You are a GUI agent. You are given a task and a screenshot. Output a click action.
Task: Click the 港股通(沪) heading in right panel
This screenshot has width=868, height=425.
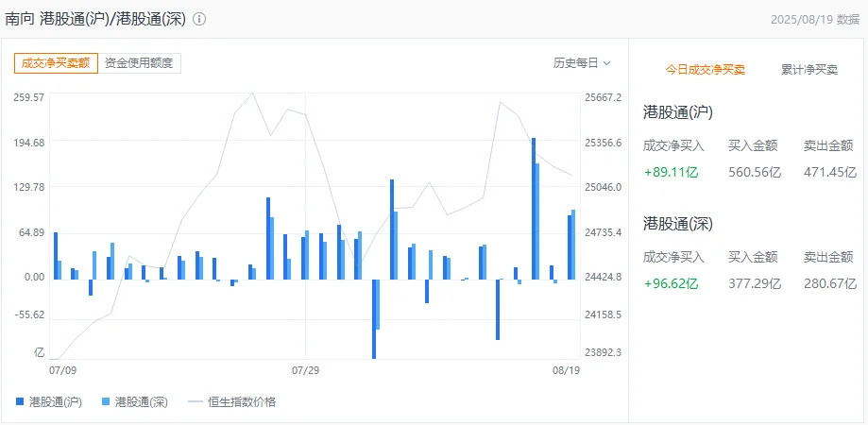click(677, 112)
